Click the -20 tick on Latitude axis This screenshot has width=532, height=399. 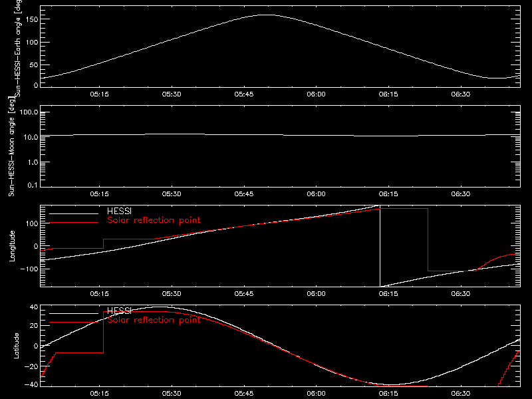(31, 366)
